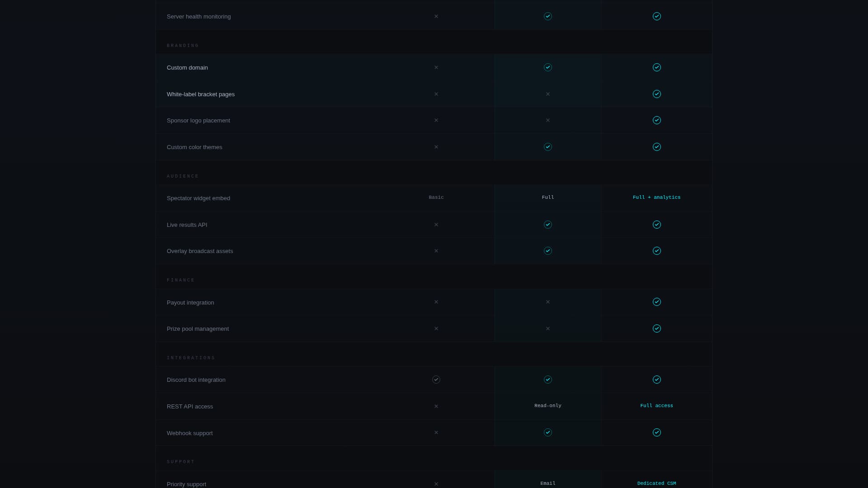868x488 pixels.
Task: Click Server health monitoring checkmark in last plan column
Action: (x=657, y=16)
